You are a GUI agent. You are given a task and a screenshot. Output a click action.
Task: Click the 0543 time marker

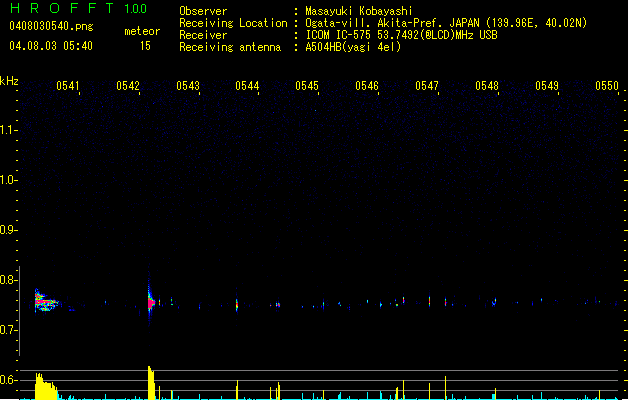coord(188,86)
